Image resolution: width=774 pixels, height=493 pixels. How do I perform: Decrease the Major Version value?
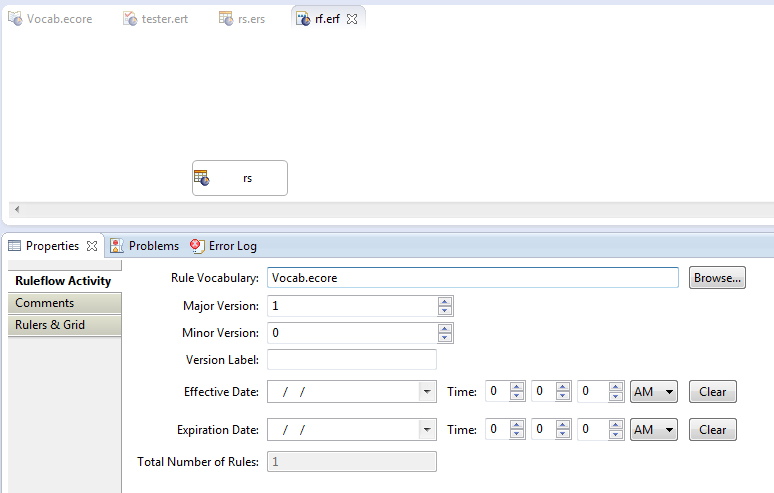pos(445,311)
